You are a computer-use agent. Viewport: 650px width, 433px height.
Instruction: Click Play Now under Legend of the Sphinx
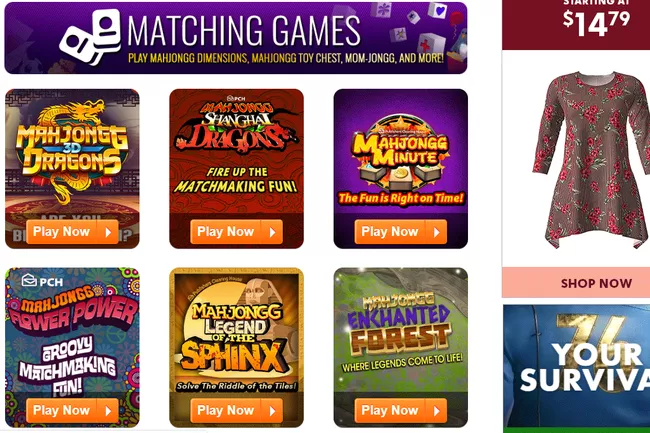pos(236,411)
